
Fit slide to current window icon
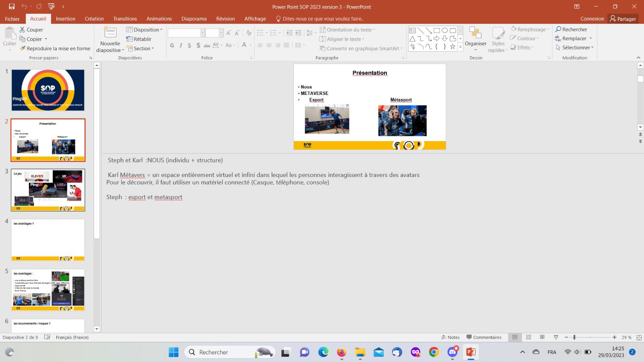tap(639, 337)
